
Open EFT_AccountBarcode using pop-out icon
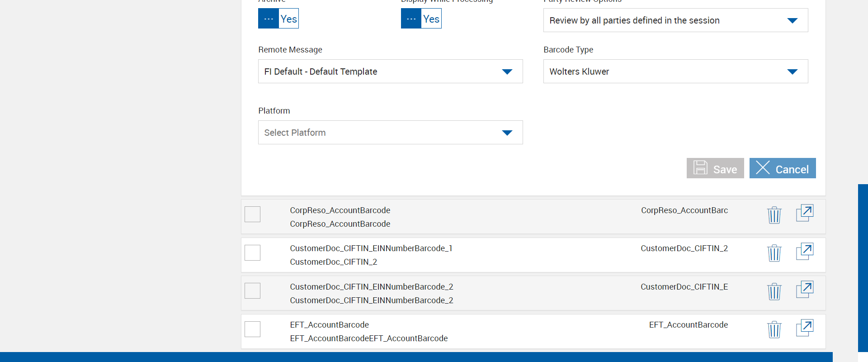coord(804,328)
